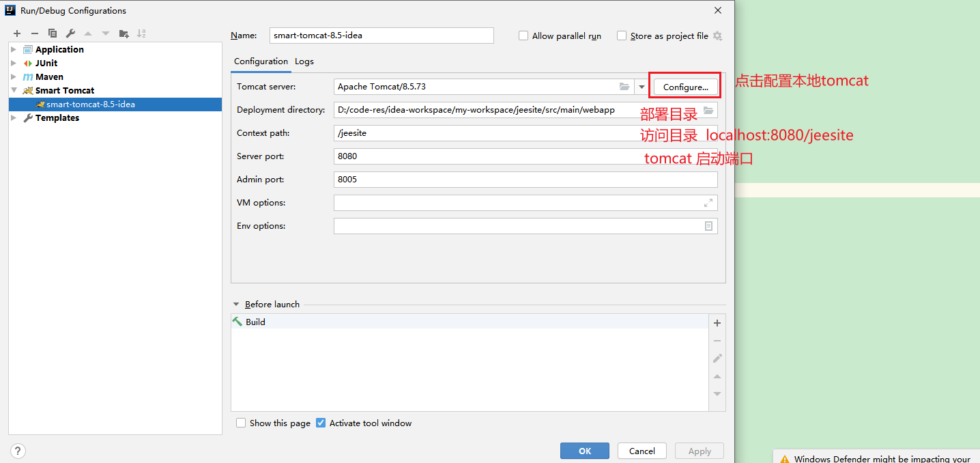Select the Build launch task row

(470, 322)
